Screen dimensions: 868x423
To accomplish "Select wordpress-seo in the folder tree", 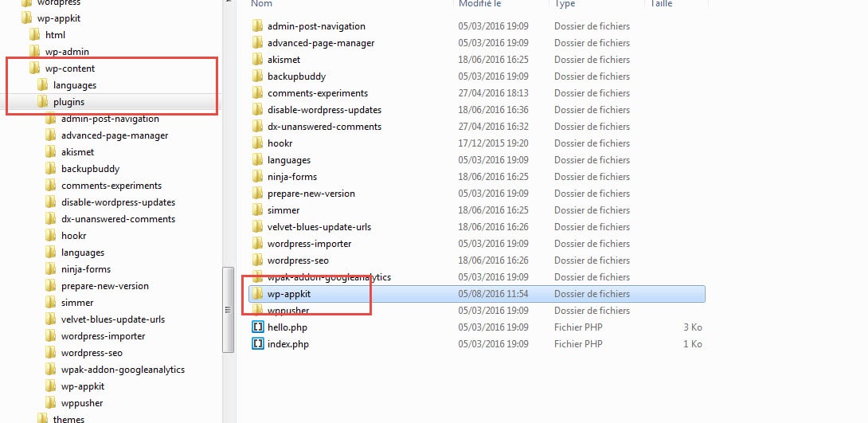I will click(x=92, y=353).
